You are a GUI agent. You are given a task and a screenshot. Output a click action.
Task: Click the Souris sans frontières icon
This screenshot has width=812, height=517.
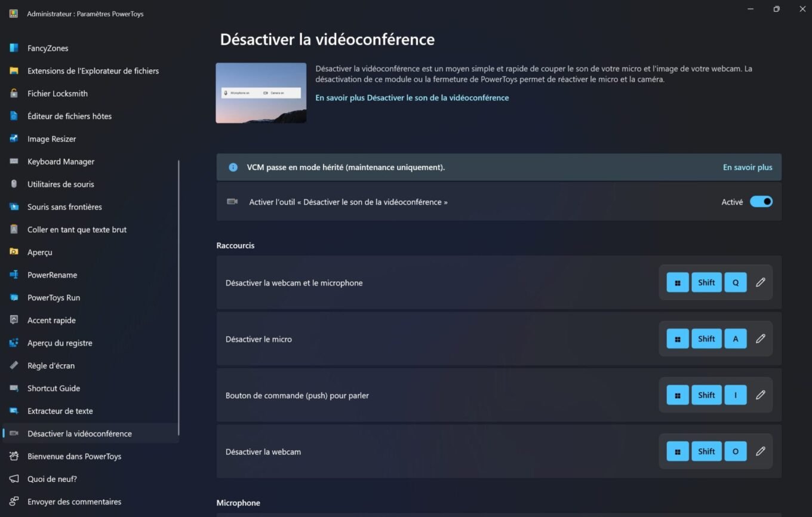[14, 207]
